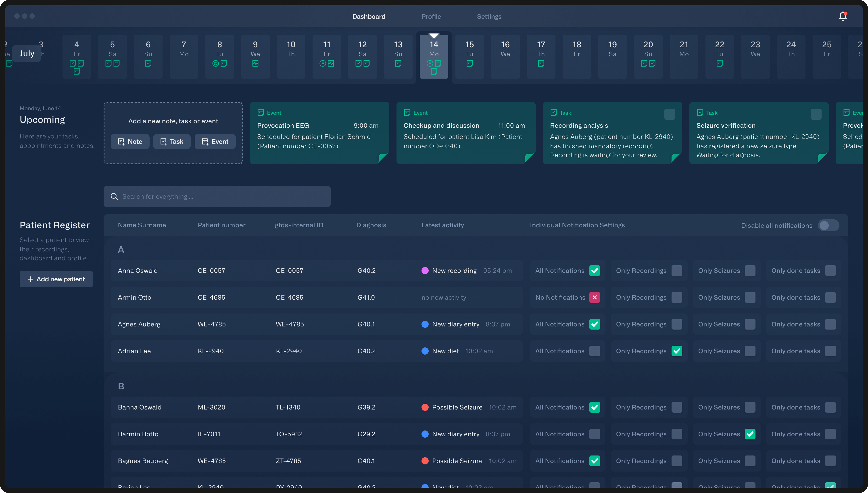
Task: Open the notifications bell
Action: 843,16
